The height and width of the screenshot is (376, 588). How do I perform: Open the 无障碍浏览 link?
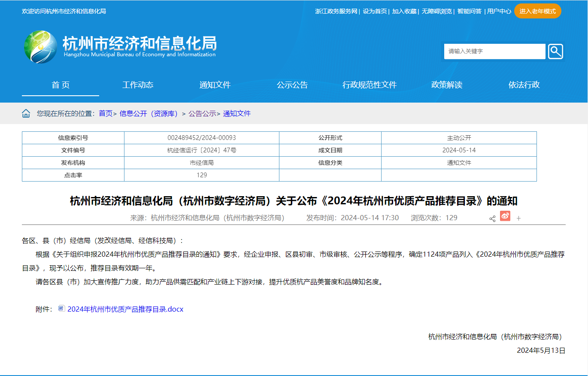coord(436,11)
